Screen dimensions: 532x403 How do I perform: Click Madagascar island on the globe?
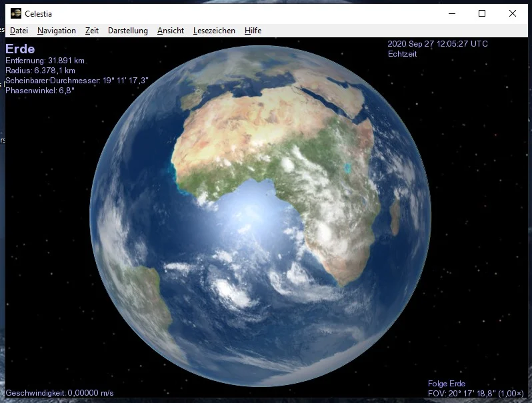394,217
